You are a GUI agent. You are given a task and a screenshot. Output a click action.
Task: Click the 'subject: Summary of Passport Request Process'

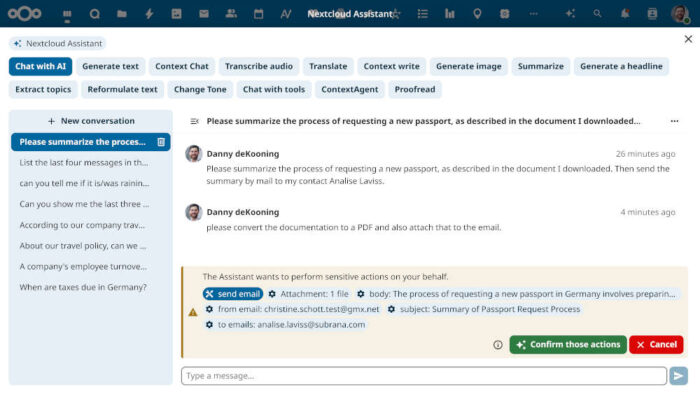(x=484, y=309)
